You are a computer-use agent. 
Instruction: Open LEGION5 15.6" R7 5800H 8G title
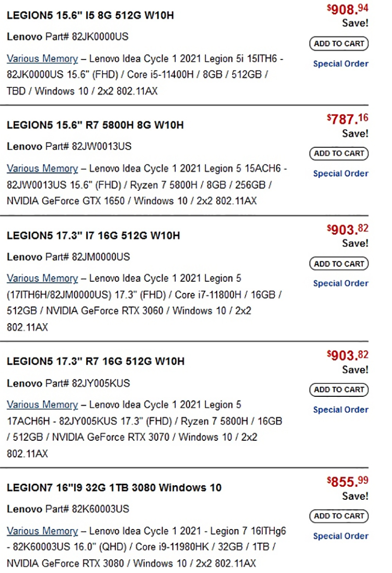pos(95,125)
